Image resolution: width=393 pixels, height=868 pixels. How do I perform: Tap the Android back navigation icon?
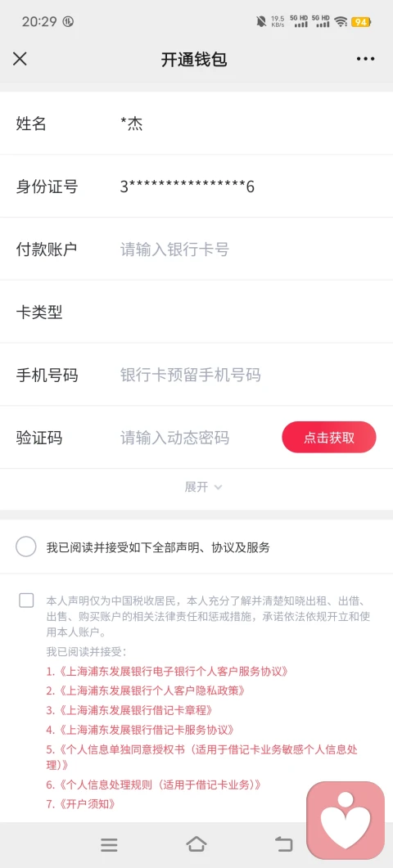[283, 843]
